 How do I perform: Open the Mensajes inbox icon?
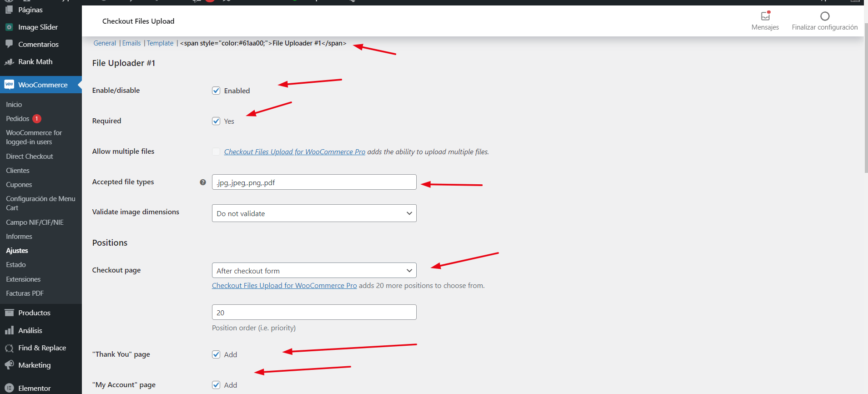tap(766, 15)
